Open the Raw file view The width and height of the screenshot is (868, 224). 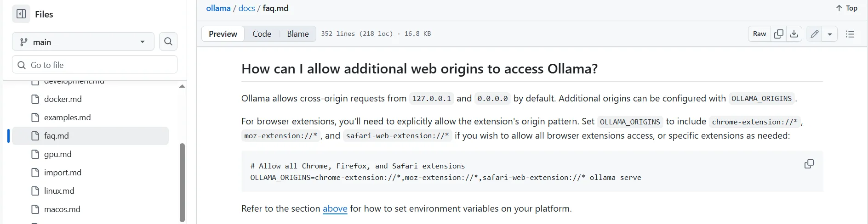pos(759,34)
